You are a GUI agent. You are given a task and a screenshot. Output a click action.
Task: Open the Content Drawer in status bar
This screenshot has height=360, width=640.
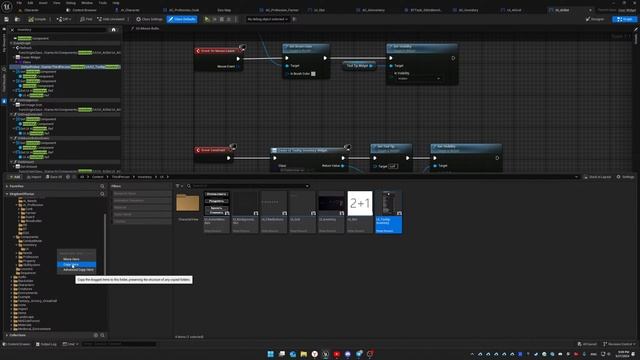tap(17, 344)
